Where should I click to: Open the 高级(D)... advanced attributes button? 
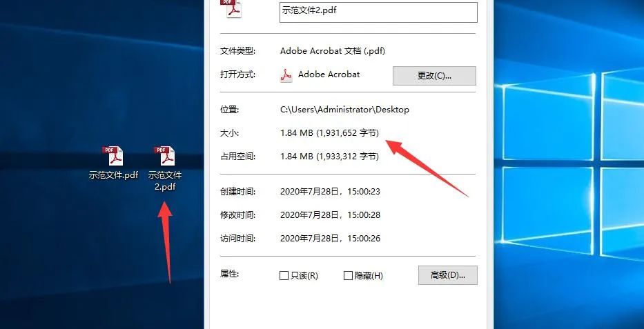448,275
